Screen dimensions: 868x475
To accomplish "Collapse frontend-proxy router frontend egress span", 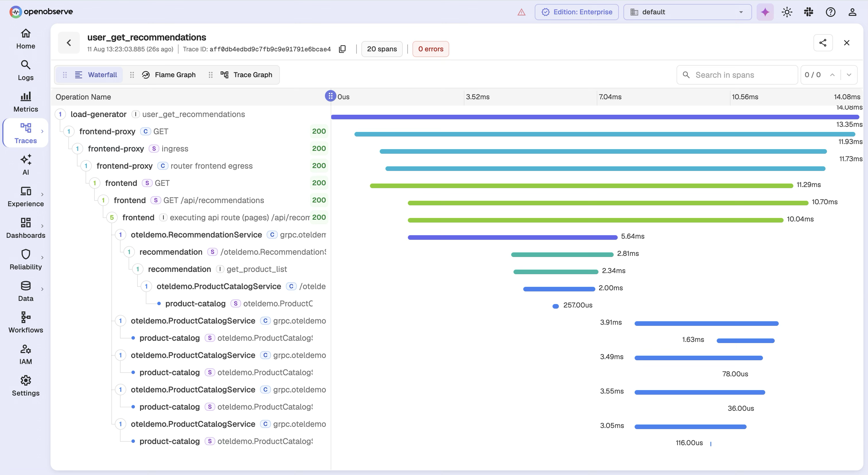I will point(86,166).
